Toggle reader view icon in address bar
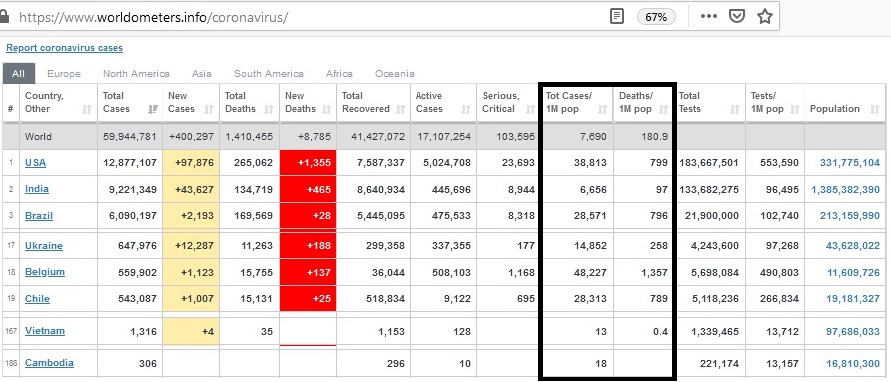The width and height of the screenshot is (891, 382). [617, 16]
